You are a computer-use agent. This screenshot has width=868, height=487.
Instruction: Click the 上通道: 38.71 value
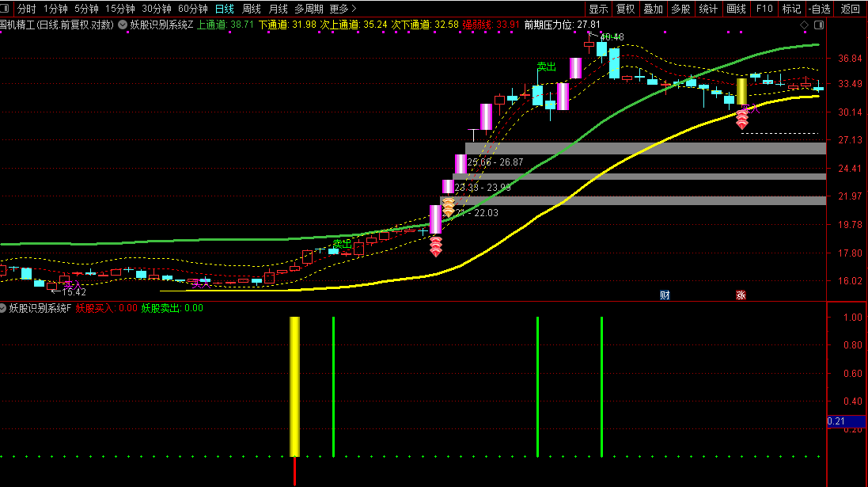pyautogui.click(x=226, y=25)
